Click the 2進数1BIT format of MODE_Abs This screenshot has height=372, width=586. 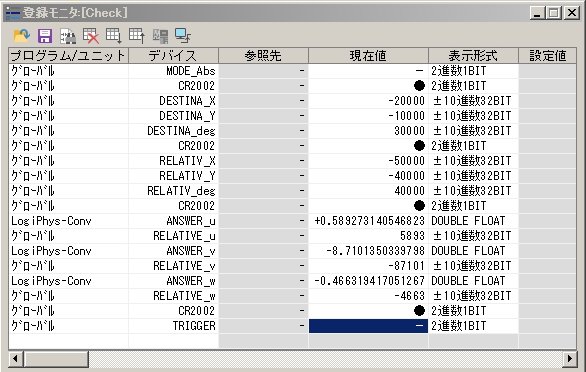(473, 71)
